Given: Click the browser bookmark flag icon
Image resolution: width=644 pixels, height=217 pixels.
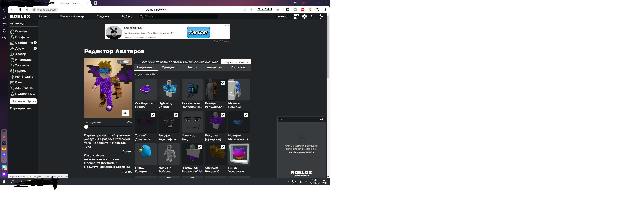Looking at the screenshot, I should pos(278,10).
